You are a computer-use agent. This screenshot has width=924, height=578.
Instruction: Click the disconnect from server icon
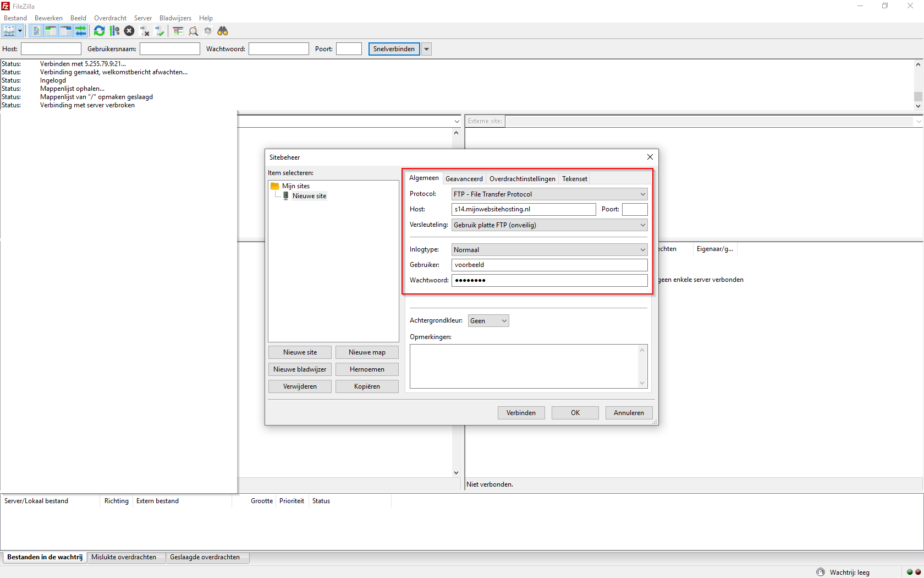[145, 31]
